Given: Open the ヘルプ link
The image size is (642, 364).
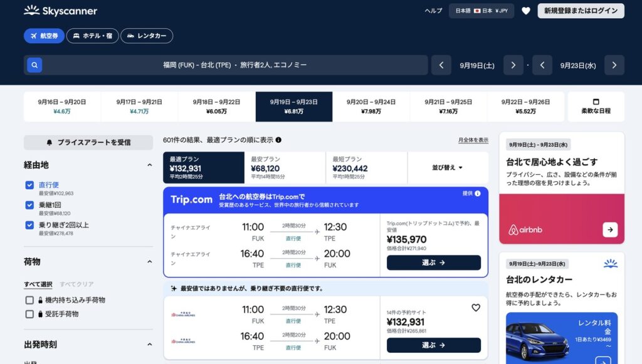Looking at the screenshot, I should pos(433,11).
